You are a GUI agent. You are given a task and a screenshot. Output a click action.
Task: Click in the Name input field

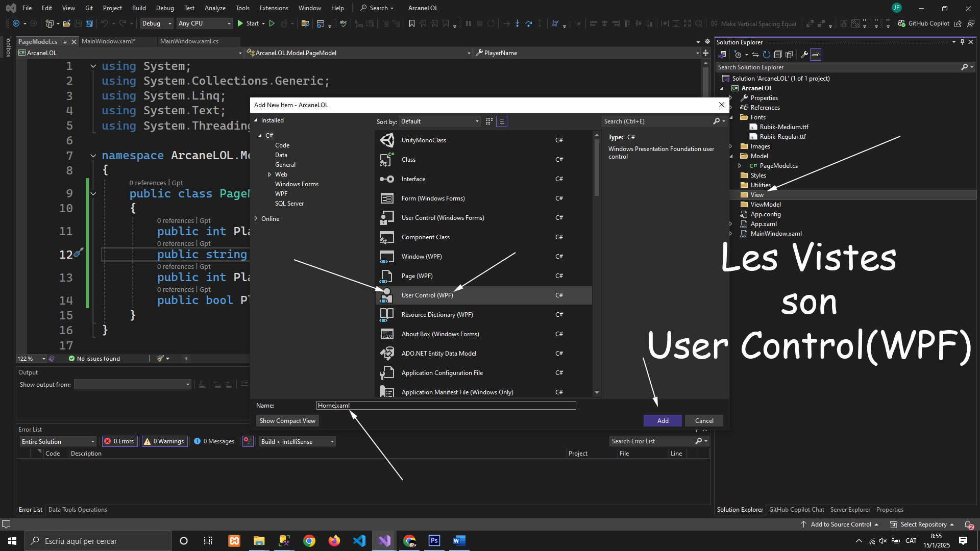[x=446, y=406]
